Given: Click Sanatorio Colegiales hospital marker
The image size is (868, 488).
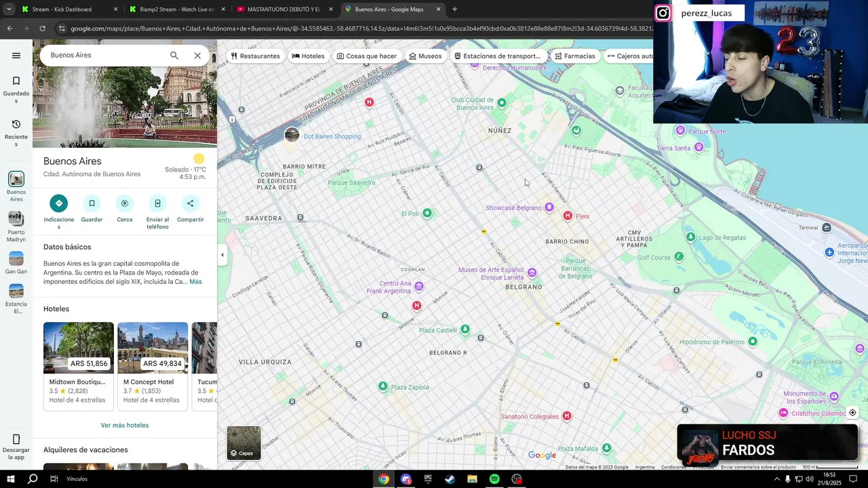Looking at the screenshot, I should point(566,416).
